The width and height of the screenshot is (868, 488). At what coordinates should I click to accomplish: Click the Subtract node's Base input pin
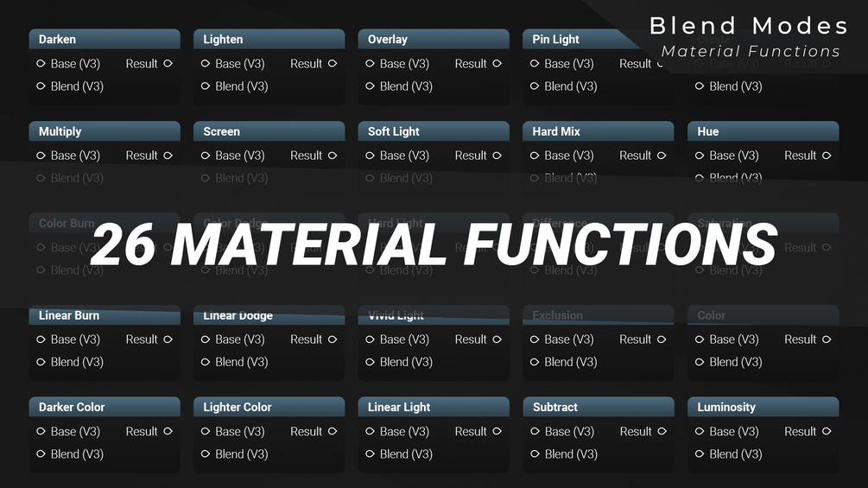(535, 431)
